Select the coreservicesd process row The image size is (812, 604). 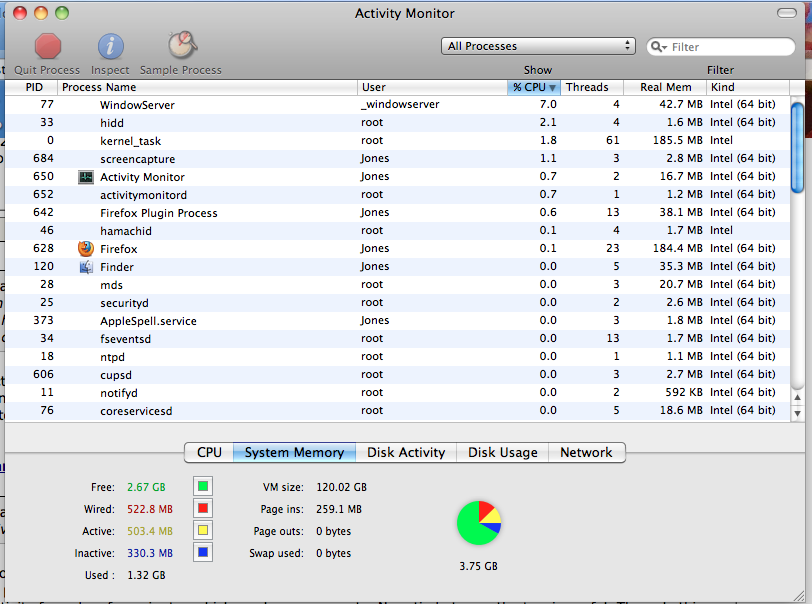pos(397,410)
